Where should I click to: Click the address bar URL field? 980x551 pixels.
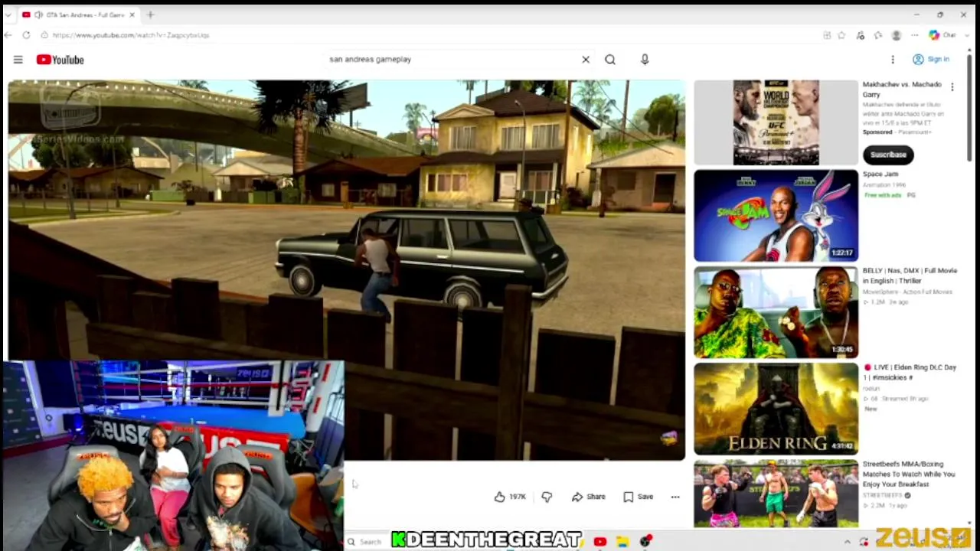[429, 35]
